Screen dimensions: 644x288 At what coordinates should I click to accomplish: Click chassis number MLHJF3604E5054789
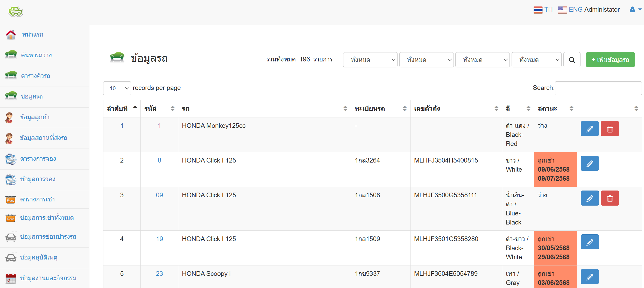tap(446, 274)
